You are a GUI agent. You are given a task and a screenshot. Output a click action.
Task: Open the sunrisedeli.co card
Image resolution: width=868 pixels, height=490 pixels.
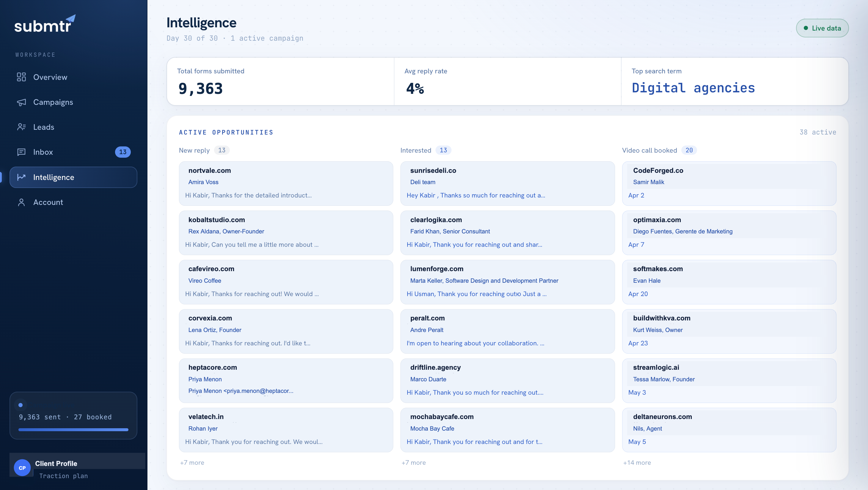pyautogui.click(x=507, y=184)
